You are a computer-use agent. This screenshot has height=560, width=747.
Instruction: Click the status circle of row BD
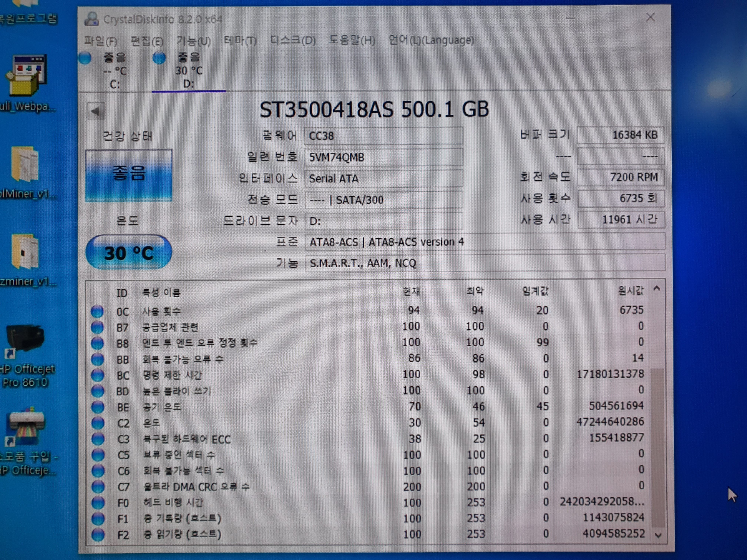tap(98, 391)
